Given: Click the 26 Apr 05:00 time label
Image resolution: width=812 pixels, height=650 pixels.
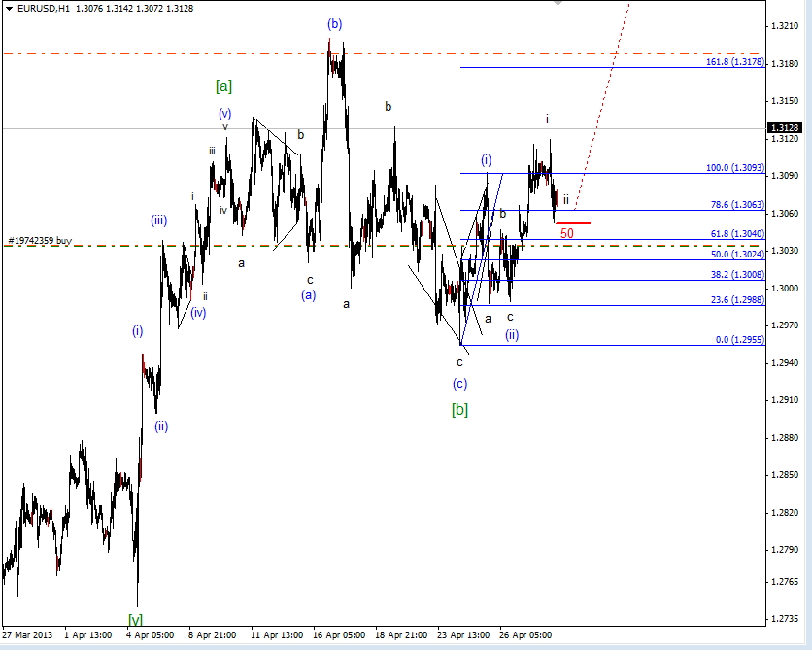Looking at the screenshot, I should pos(525,635).
